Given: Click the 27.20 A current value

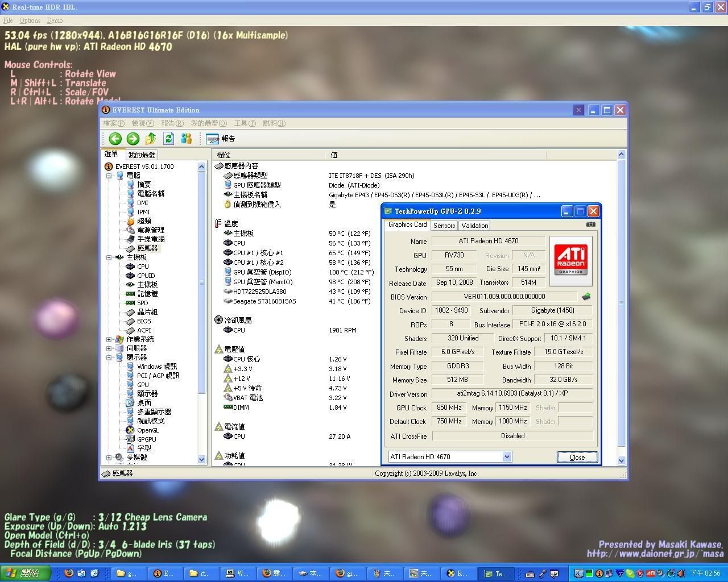Looking at the screenshot, I should 340,436.
